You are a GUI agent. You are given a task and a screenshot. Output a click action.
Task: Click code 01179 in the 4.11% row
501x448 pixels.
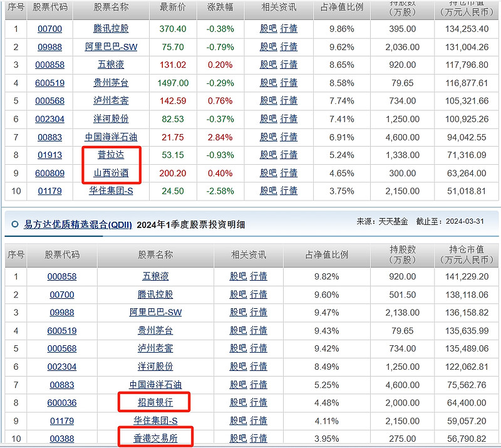[x=62, y=421]
